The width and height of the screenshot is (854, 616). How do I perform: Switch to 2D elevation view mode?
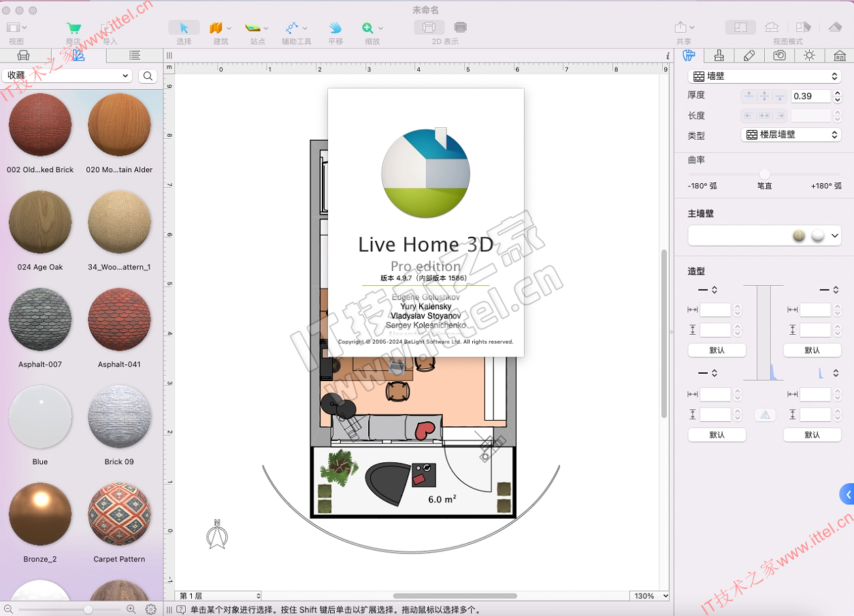pos(772,28)
